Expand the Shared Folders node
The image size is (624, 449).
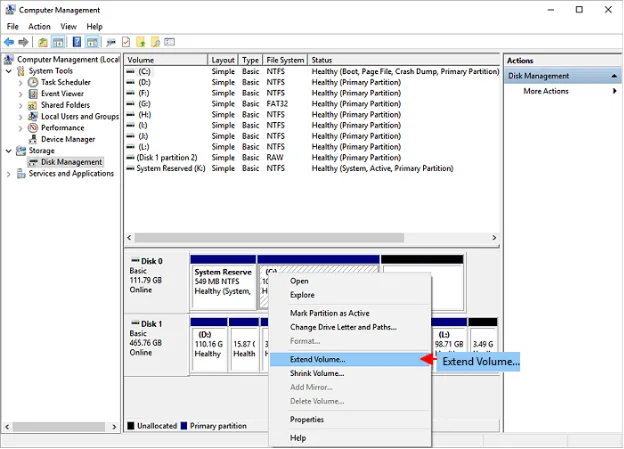pos(20,105)
